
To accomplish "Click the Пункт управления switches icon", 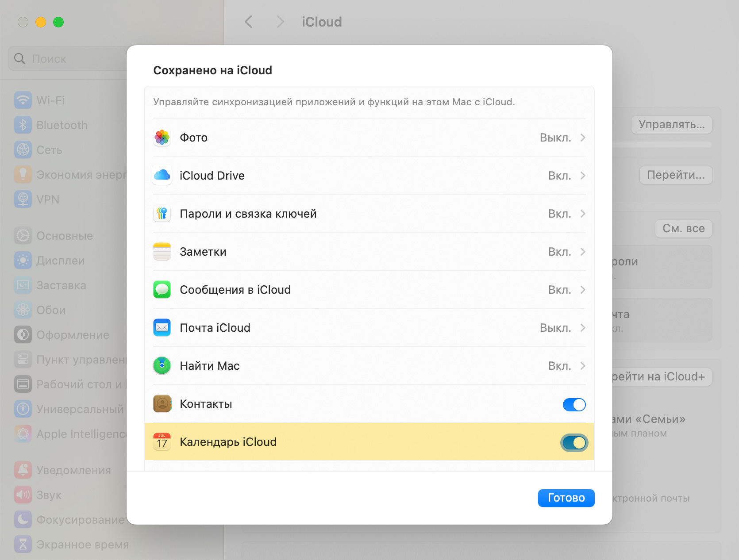I will 23,360.
